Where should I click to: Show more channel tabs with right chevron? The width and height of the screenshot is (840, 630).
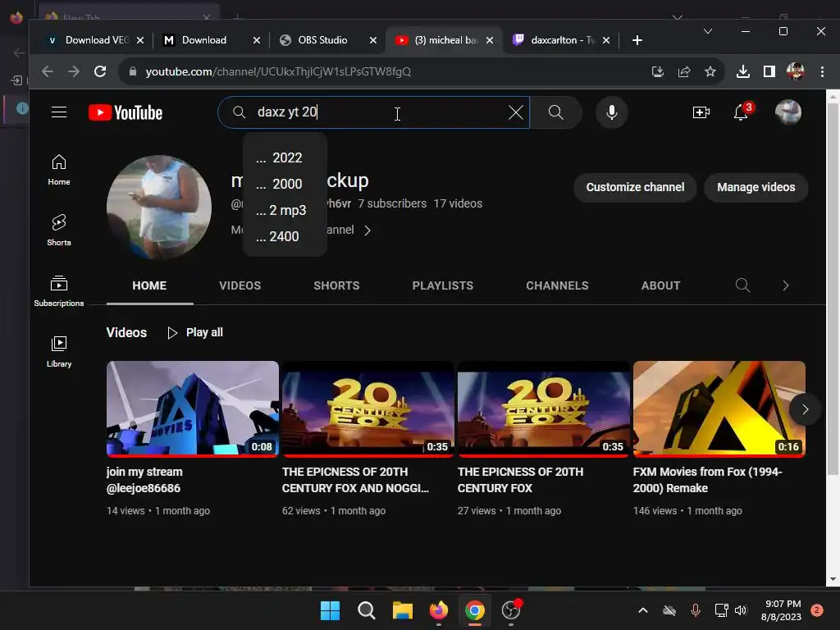point(785,285)
